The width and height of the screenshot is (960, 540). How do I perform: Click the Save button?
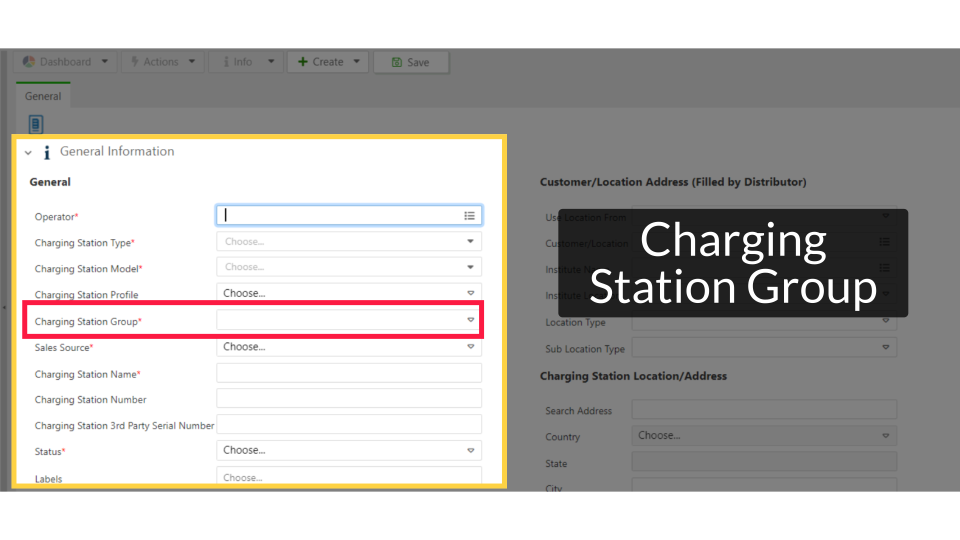click(411, 62)
